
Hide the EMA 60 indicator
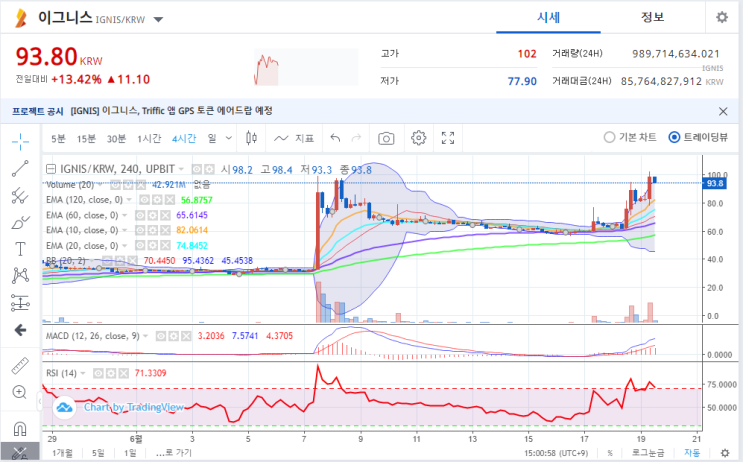[140, 216]
